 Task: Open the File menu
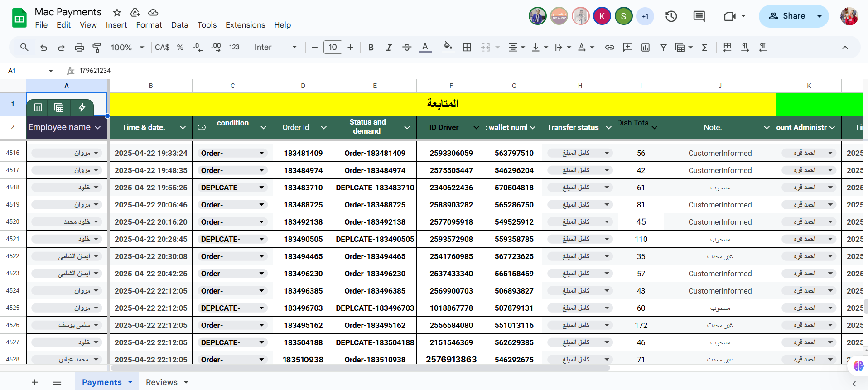point(41,25)
